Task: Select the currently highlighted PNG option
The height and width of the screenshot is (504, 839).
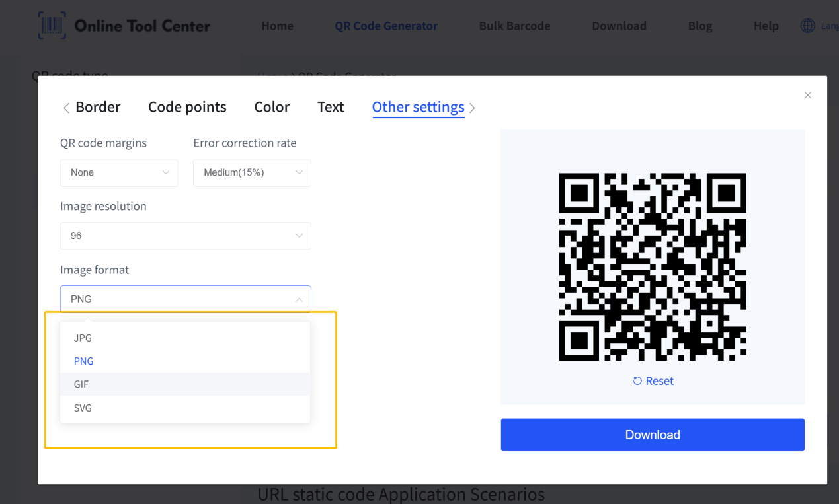Action: tap(84, 361)
